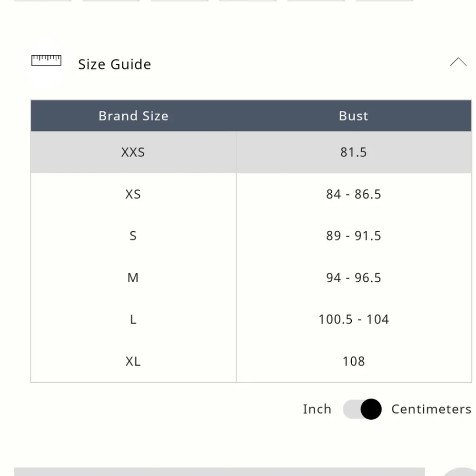
Task: Click the 84 - 86.5 bust cell
Action: point(354,194)
